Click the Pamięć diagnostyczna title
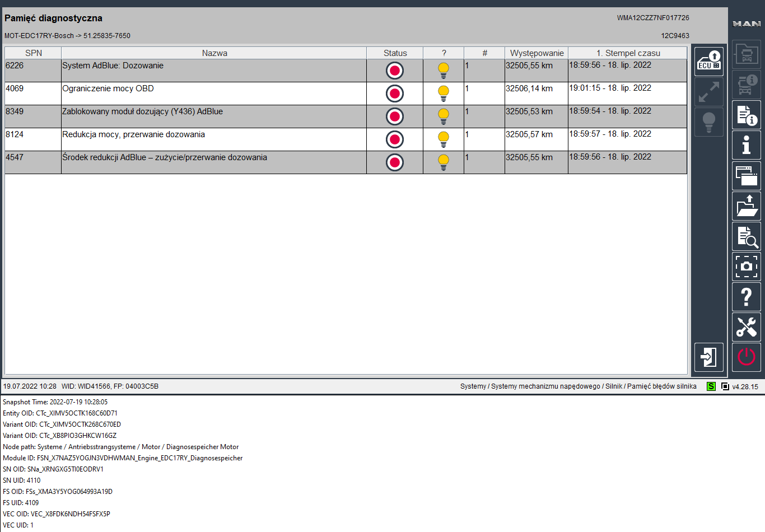 point(53,18)
